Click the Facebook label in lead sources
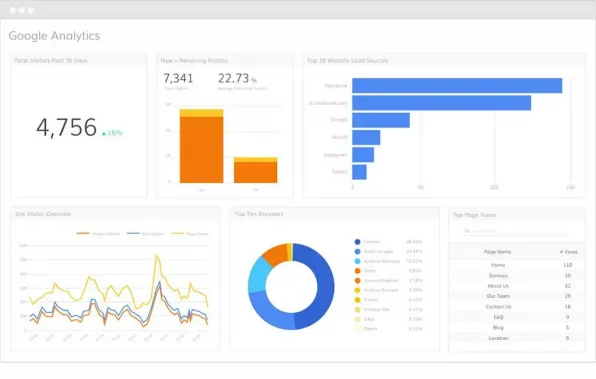 [x=336, y=86]
